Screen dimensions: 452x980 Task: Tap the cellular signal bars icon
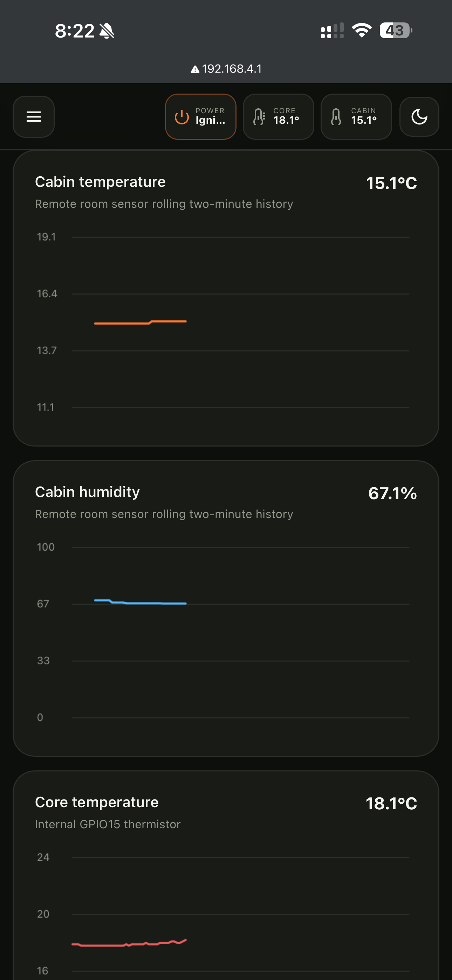(332, 30)
